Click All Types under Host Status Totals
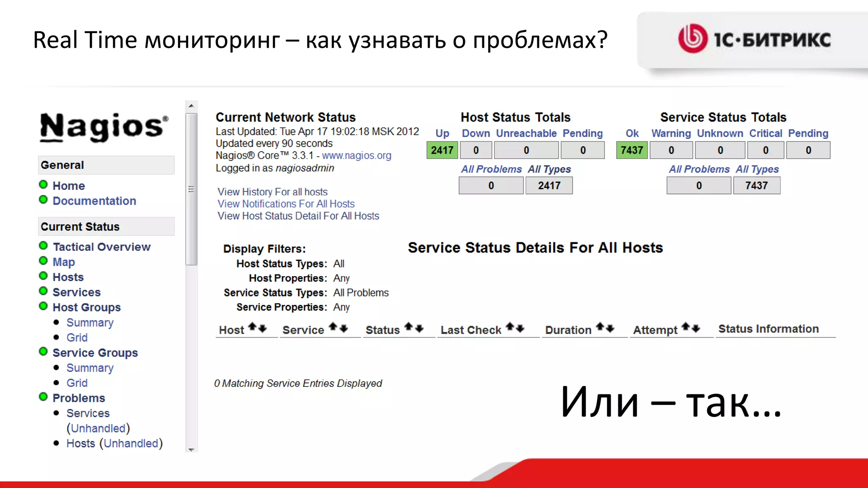Viewport: 868px width, 488px height. (x=550, y=169)
